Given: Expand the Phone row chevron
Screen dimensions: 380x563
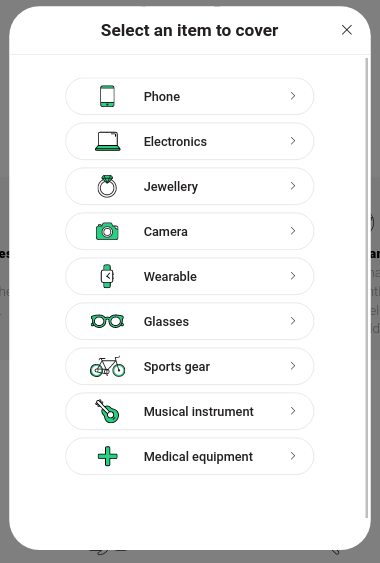Looking at the screenshot, I should 293,96.
